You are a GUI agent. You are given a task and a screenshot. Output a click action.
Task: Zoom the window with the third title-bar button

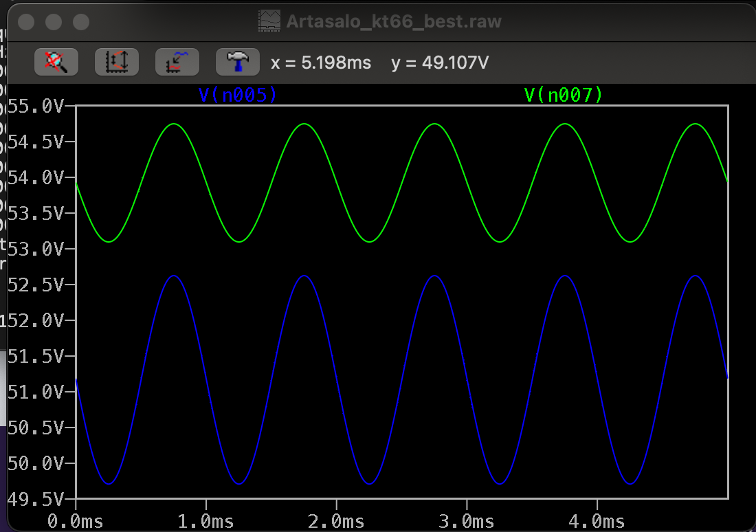pyautogui.click(x=81, y=22)
